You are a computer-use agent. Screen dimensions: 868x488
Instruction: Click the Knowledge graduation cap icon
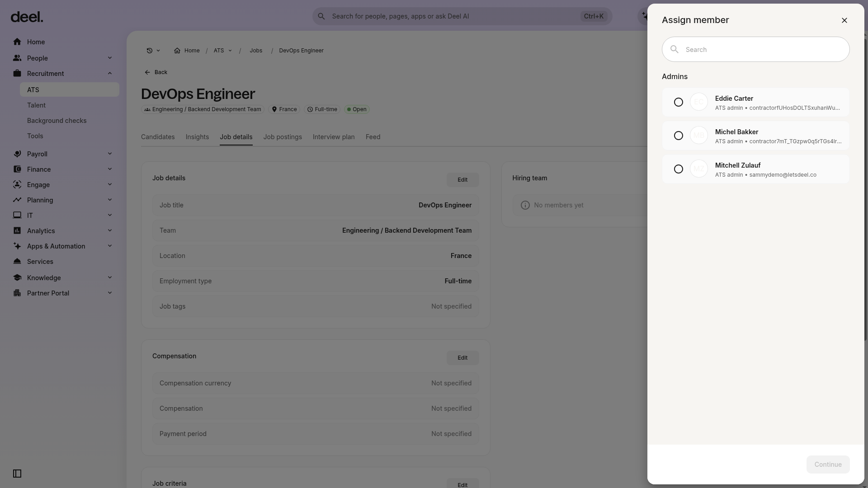[x=17, y=277]
